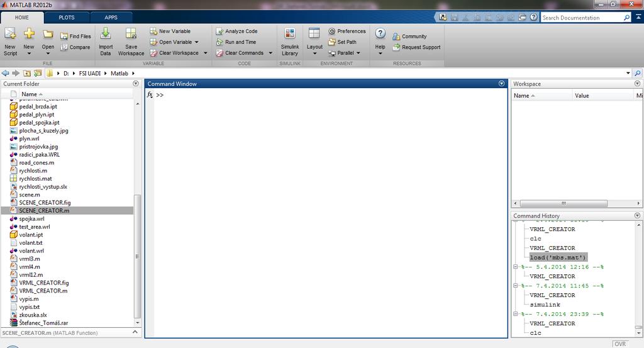
Task: Click D: drive in path bar
Action: [66, 73]
